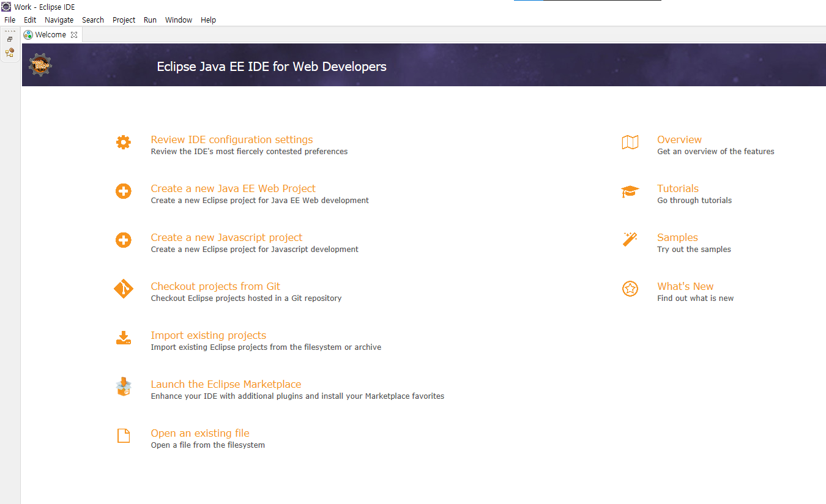Click the blank file icon for Open an existing file
The image size is (826, 504).
pos(124,435)
